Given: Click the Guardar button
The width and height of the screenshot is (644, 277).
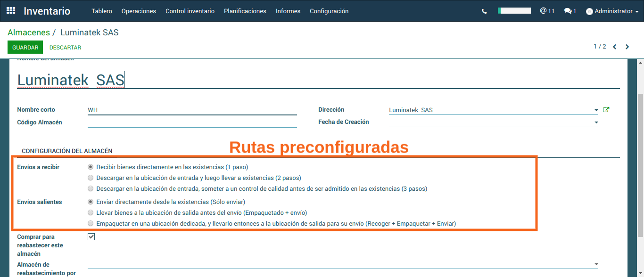Looking at the screenshot, I should 25,48.
